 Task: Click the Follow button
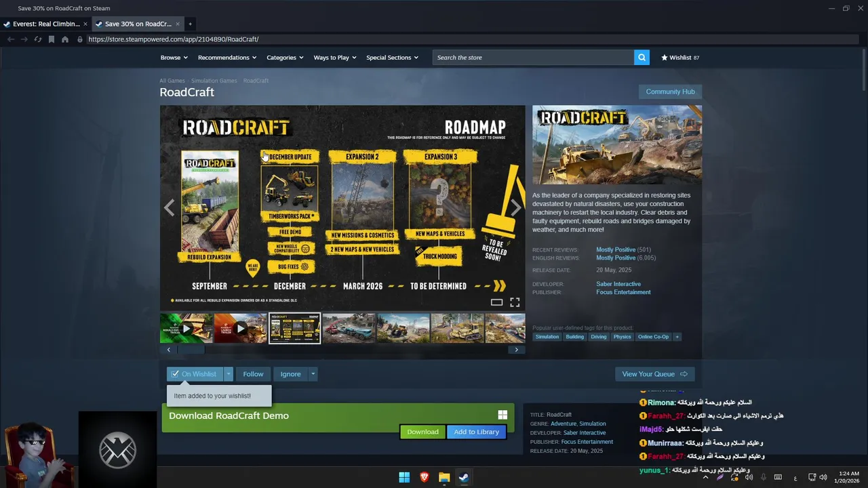[253, 374]
